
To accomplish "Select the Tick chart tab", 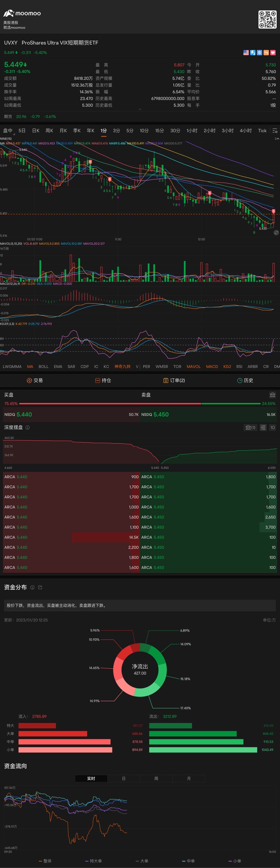I will pyautogui.click(x=262, y=130).
